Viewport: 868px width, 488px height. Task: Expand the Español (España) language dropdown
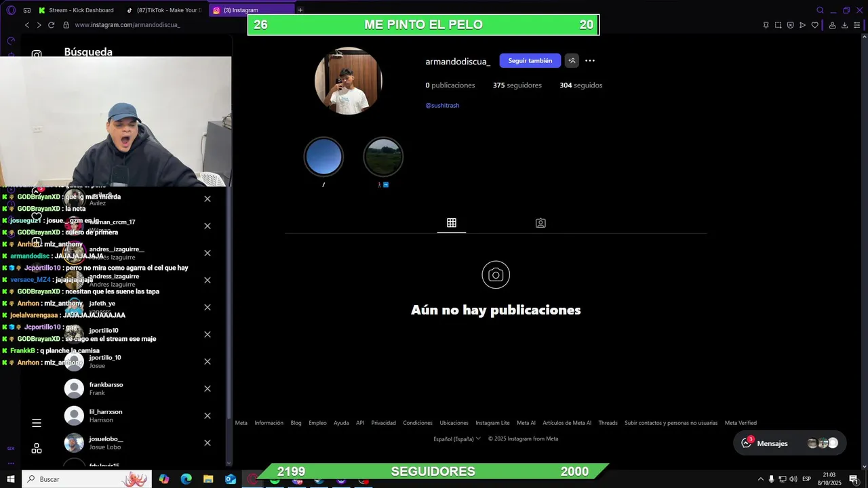(x=457, y=439)
